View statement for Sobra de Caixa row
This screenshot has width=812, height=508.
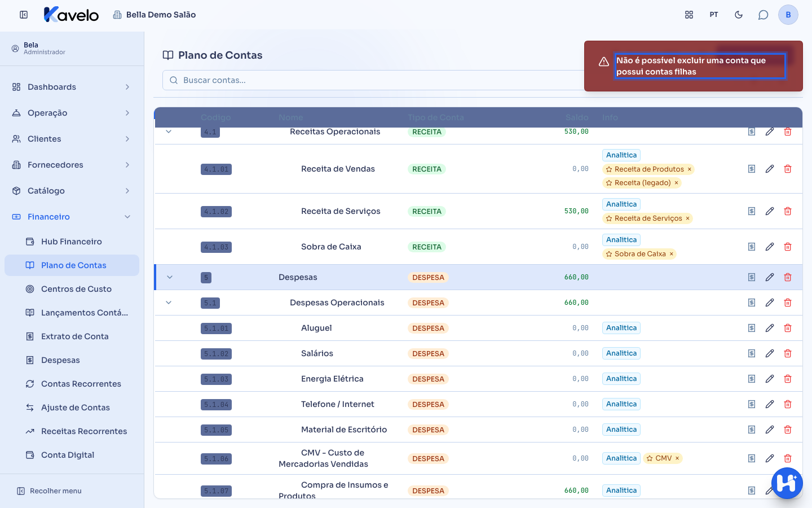click(x=752, y=247)
